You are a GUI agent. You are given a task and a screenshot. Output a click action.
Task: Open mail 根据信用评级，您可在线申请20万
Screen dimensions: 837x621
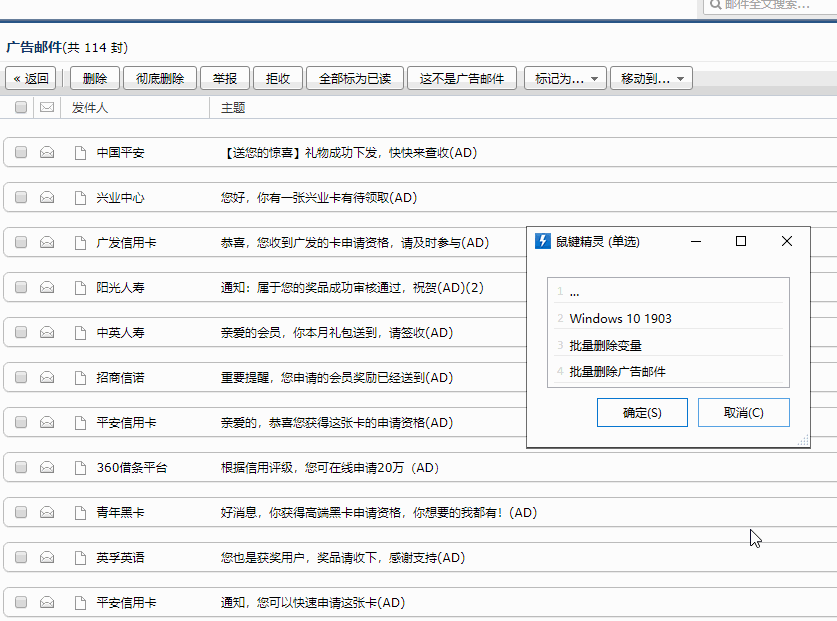[x=330, y=468]
